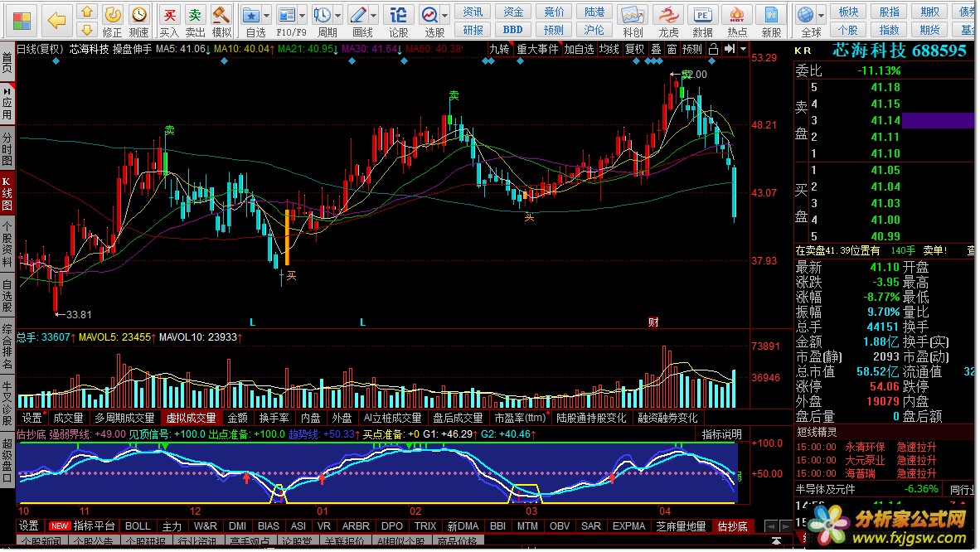The width and height of the screenshot is (980, 552).
Task: Toggle the 预测 option on chart header
Action: click(691, 49)
